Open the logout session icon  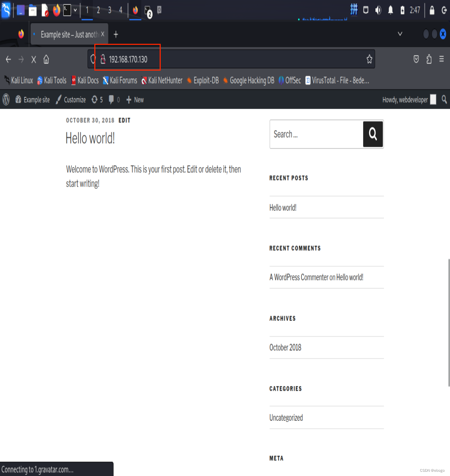pos(444,10)
